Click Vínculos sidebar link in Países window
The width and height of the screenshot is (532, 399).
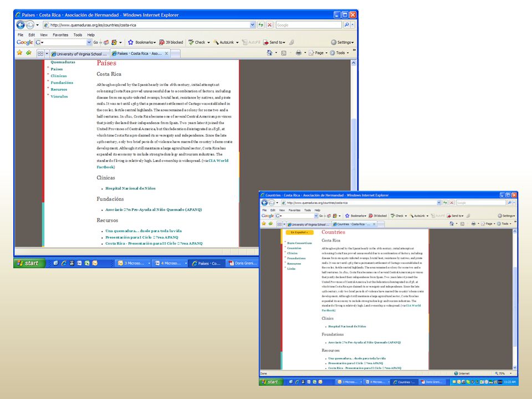tap(59, 96)
